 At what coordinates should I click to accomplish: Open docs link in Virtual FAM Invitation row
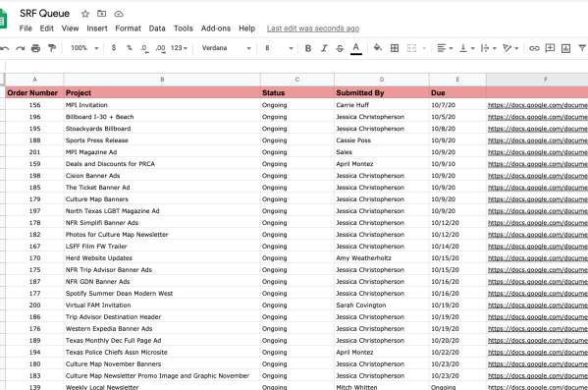[x=537, y=306]
